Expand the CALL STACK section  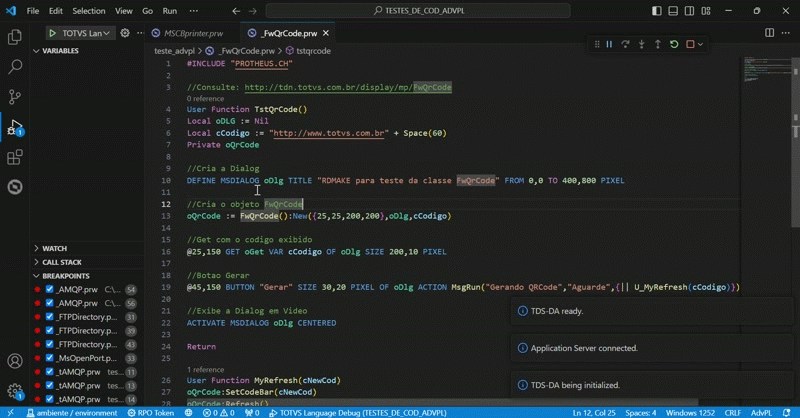(x=87, y=262)
